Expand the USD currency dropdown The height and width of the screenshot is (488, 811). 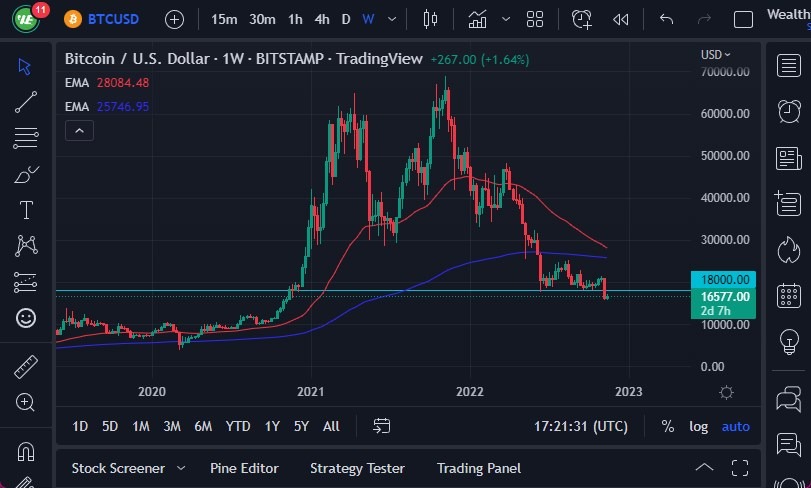716,55
